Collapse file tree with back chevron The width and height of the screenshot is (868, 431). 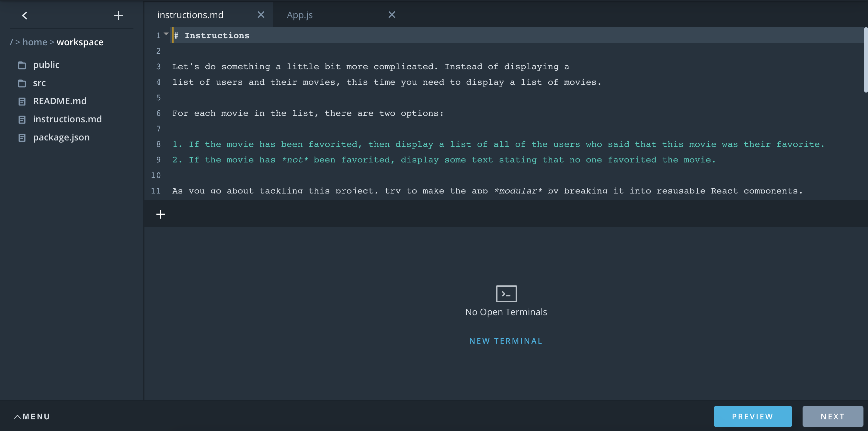coord(25,16)
